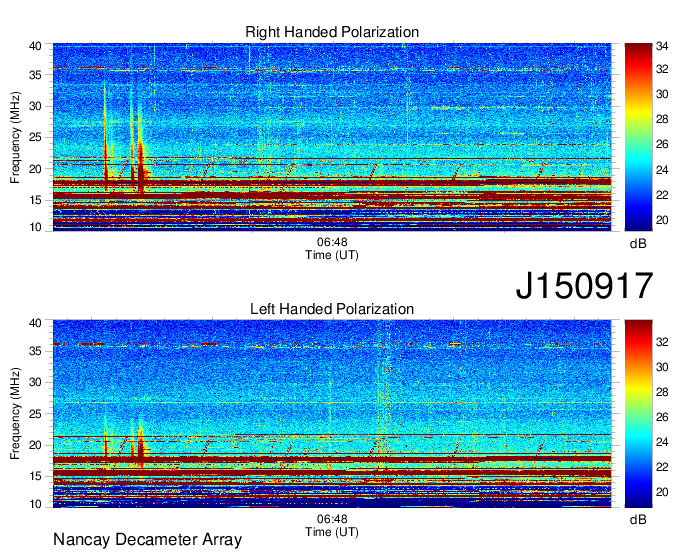The width and height of the screenshot is (680, 552).
Task: Click the top panel color scale bar
Action: [x=638, y=137]
